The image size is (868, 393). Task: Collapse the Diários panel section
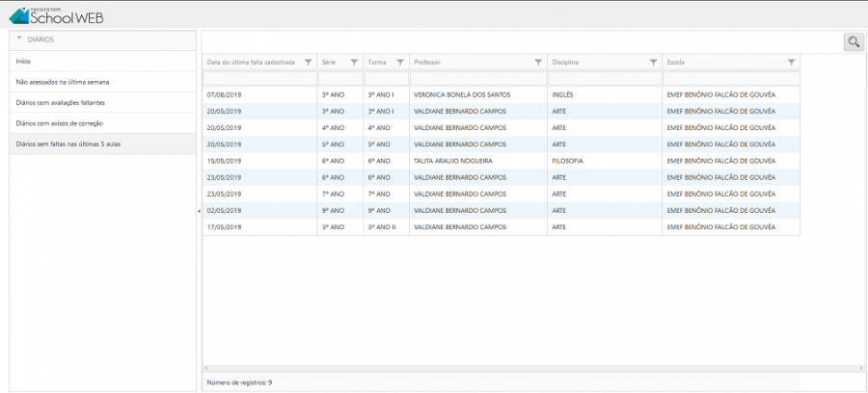(x=19, y=39)
